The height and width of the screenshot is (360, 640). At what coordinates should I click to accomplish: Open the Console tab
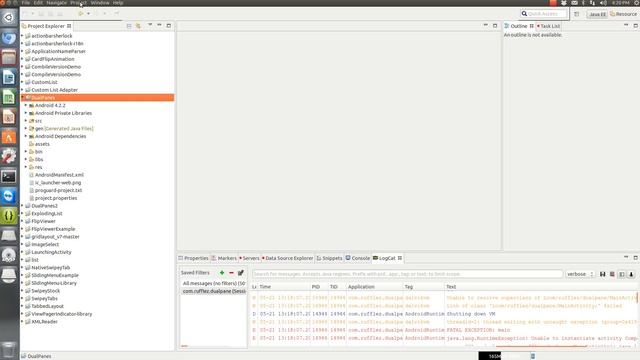pyautogui.click(x=358, y=258)
